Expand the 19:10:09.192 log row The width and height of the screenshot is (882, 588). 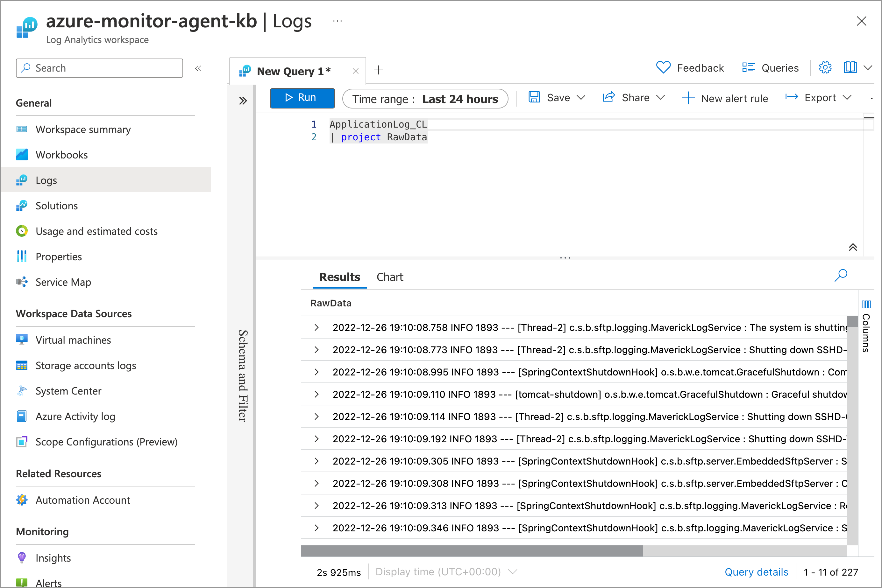click(317, 439)
